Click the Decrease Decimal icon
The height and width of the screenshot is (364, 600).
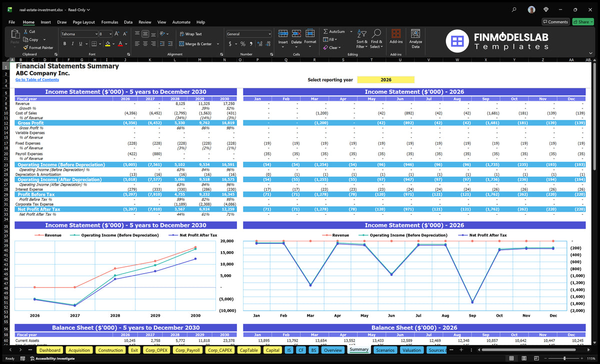[267, 44]
